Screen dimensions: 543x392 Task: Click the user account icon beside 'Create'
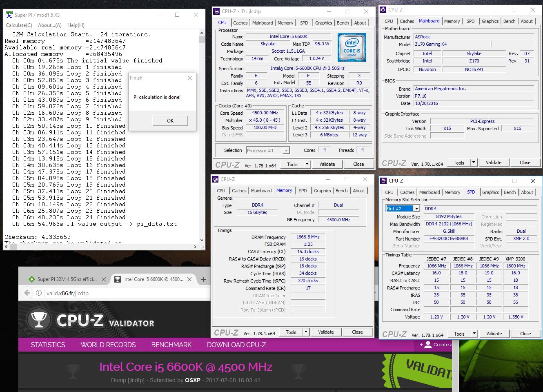pyautogui.click(x=427, y=345)
